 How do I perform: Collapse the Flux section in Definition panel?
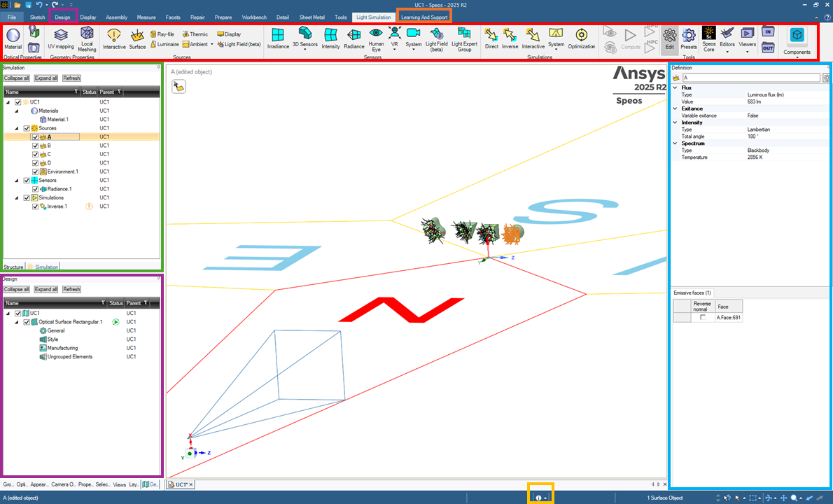click(x=674, y=87)
